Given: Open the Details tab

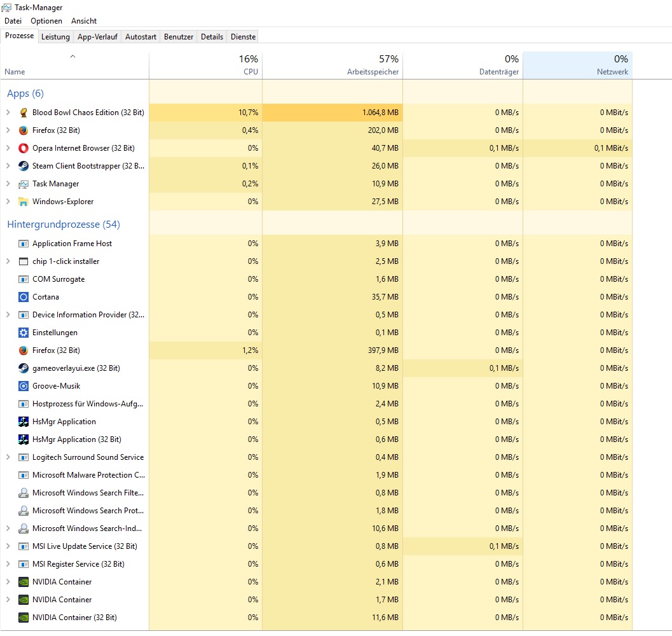Looking at the screenshot, I should coord(212,37).
